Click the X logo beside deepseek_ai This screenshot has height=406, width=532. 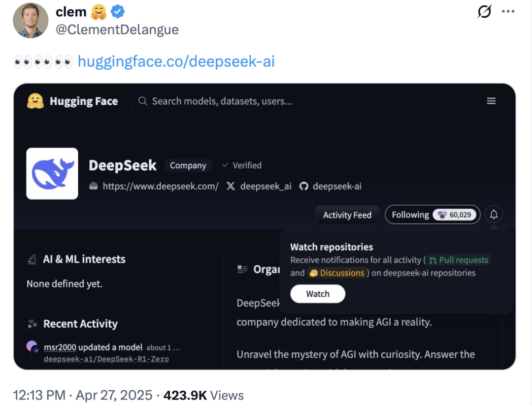(x=231, y=186)
